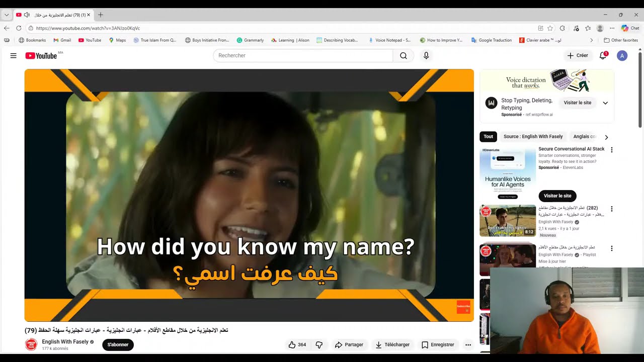Open the True Islam From Q... bookmark
The height and width of the screenshot is (362, 644).
(x=154, y=40)
